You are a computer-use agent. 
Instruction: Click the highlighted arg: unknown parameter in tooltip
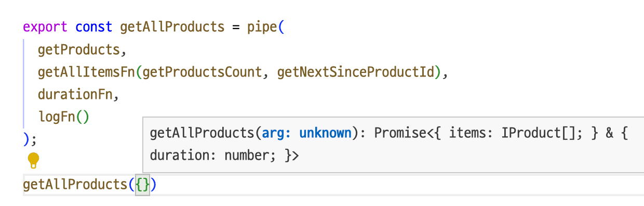pos(306,133)
